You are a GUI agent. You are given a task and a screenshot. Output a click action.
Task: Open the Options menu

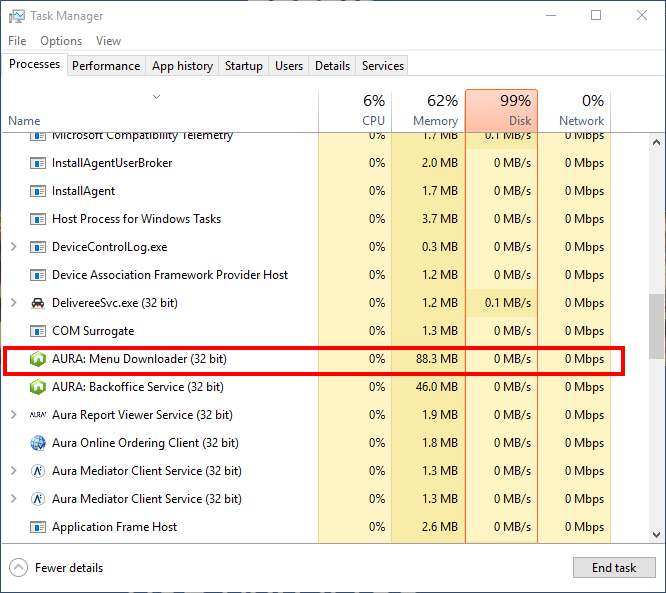pos(61,41)
